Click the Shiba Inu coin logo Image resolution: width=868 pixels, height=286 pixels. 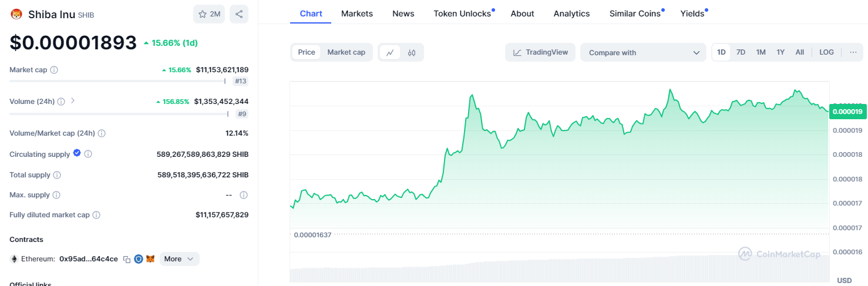(x=16, y=14)
